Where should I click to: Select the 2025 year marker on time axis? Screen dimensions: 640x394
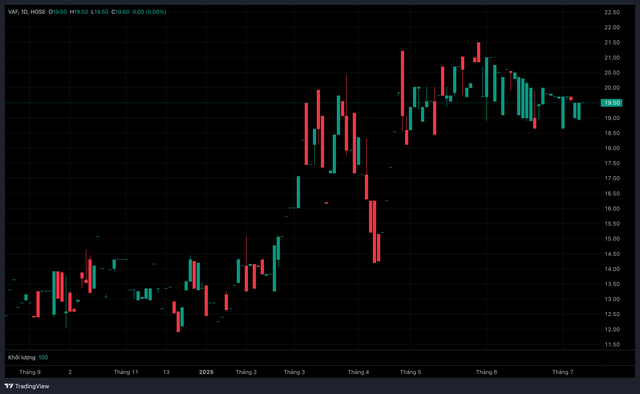point(206,372)
